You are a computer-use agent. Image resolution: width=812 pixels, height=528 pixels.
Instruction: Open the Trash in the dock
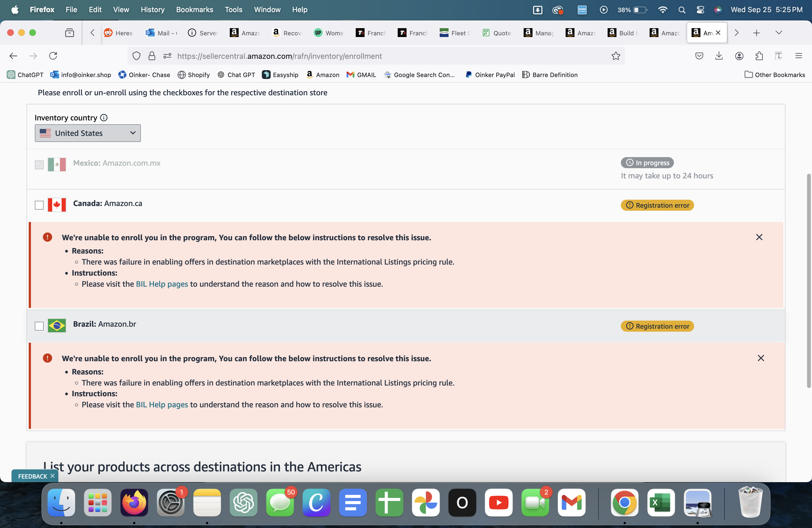pyautogui.click(x=750, y=502)
